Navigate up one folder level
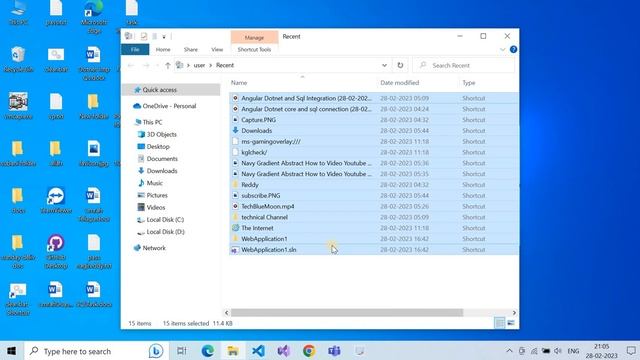640x360 pixels. click(x=167, y=65)
